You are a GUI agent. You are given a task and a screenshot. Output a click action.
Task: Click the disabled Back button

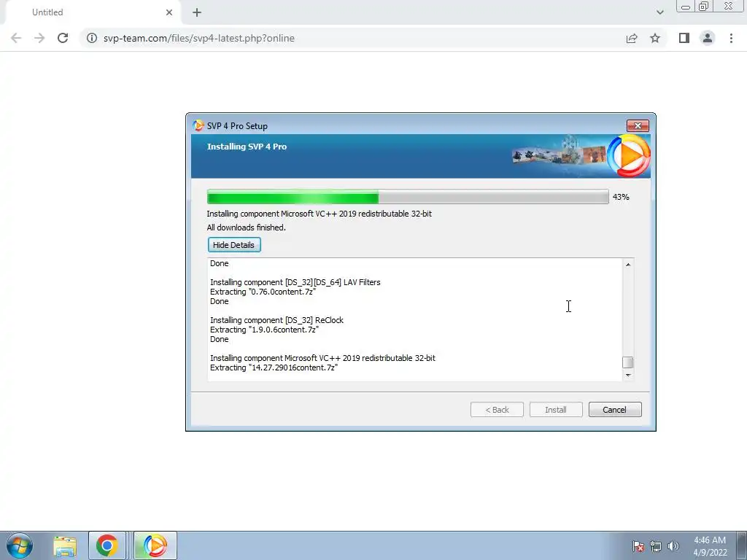point(497,410)
